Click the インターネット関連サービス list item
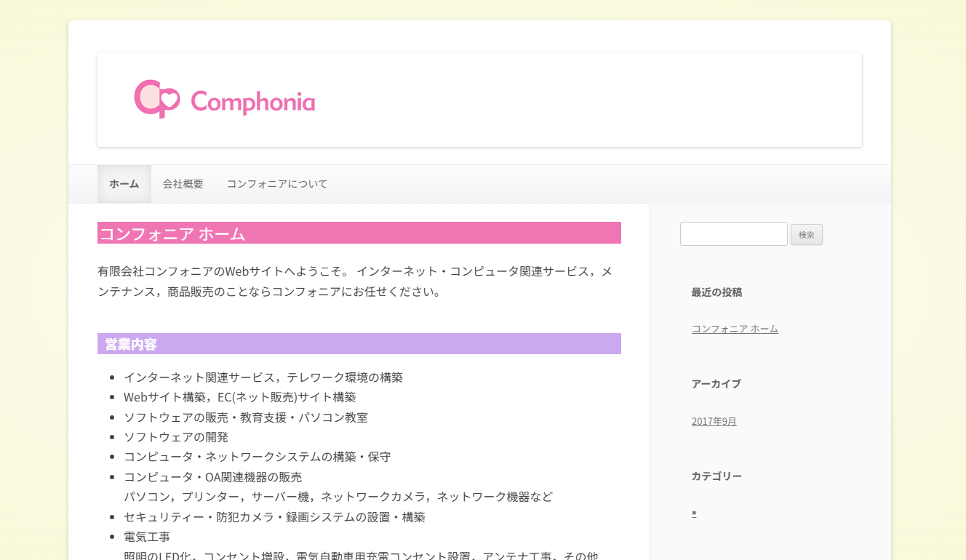The width and height of the screenshot is (966, 560). tap(263, 377)
